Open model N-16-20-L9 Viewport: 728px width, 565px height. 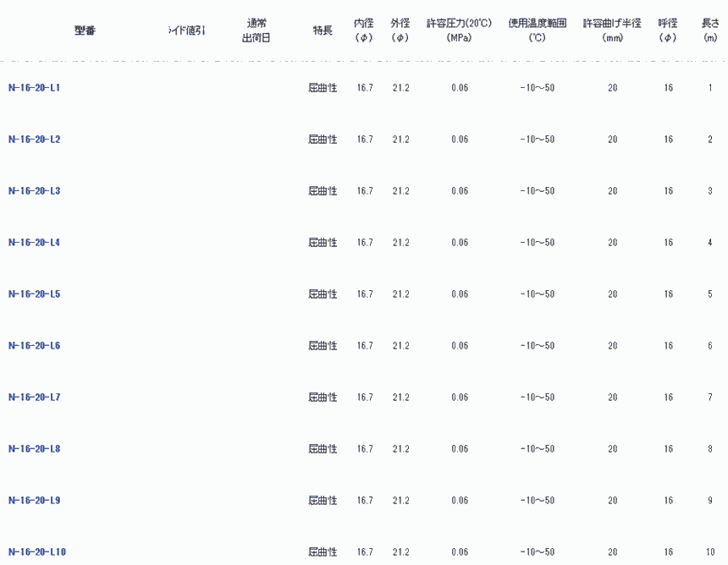pyautogui.click(x=34, y=501)
